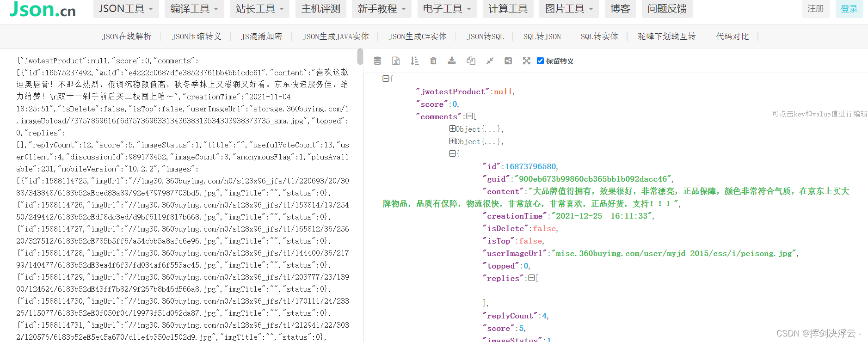This screenshot has height=342, width=868.
Task: Collapse the comments array node
Action: click(x=469, y=116)
